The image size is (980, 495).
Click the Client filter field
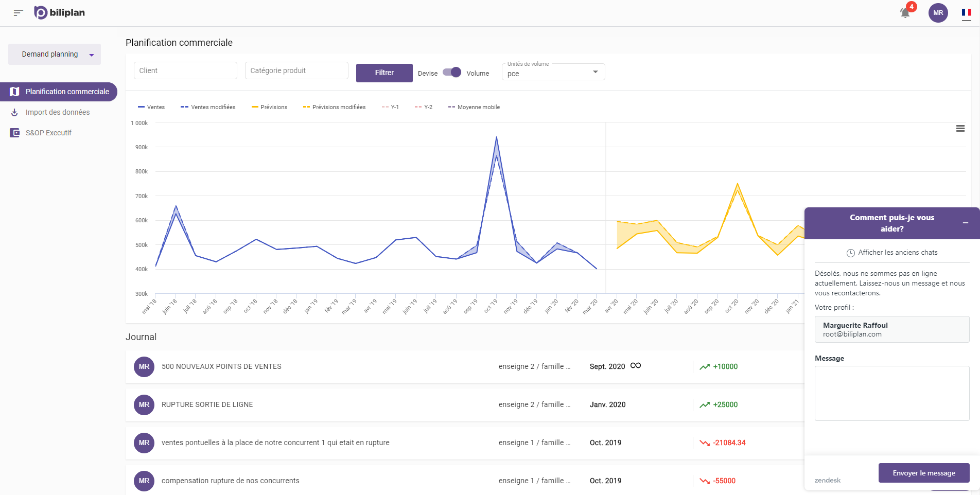pyautogui.click(x=185, y=70)
